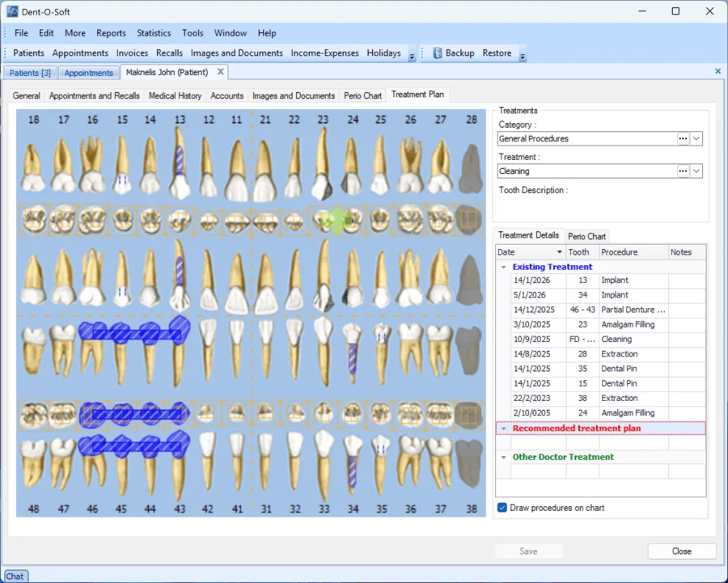Viewport: 728px width, 583px height.
Task: Open the toolbar overflow chevron next to Holidays
Action: [x=412, y=57]
